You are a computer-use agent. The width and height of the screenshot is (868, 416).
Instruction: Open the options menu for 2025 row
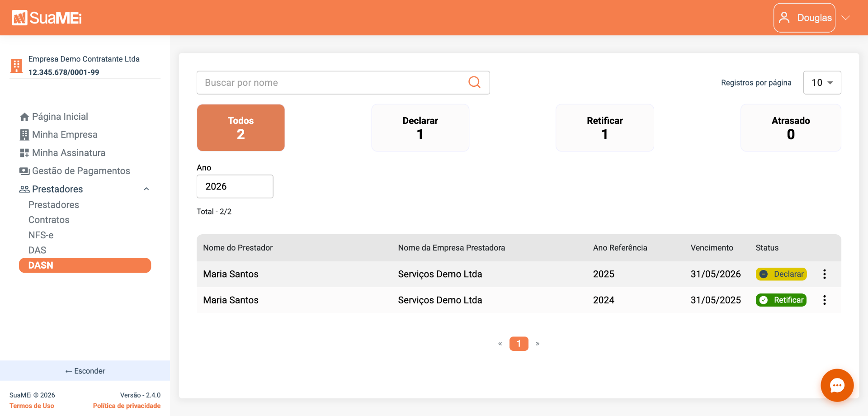(x=825, y=274)
